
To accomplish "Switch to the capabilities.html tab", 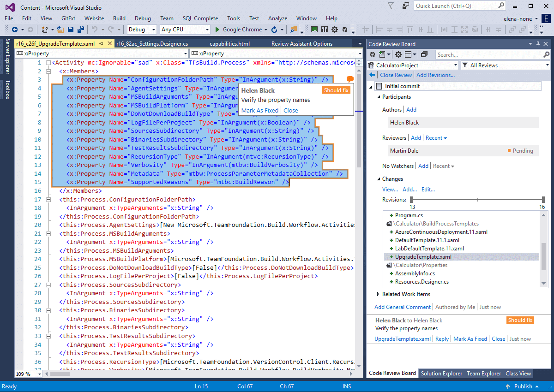I will (229, 44).
